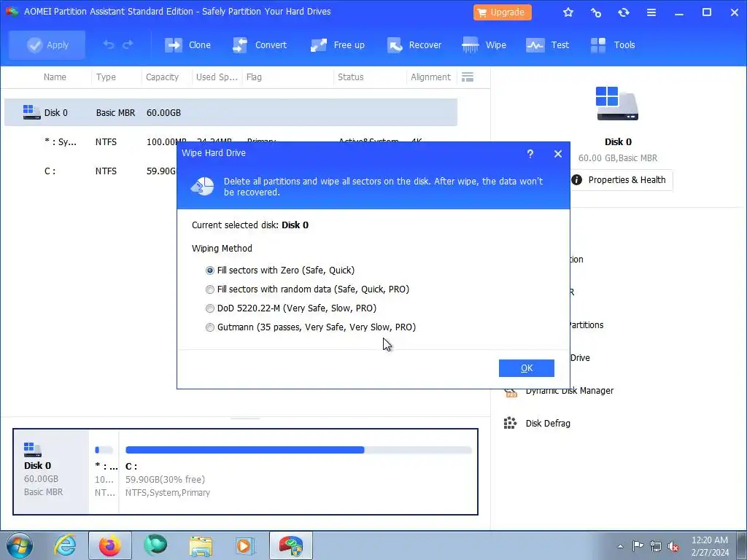The image size is (747, 560).
Task: Open the Windows Start menu
Action: tap(19, 545)
